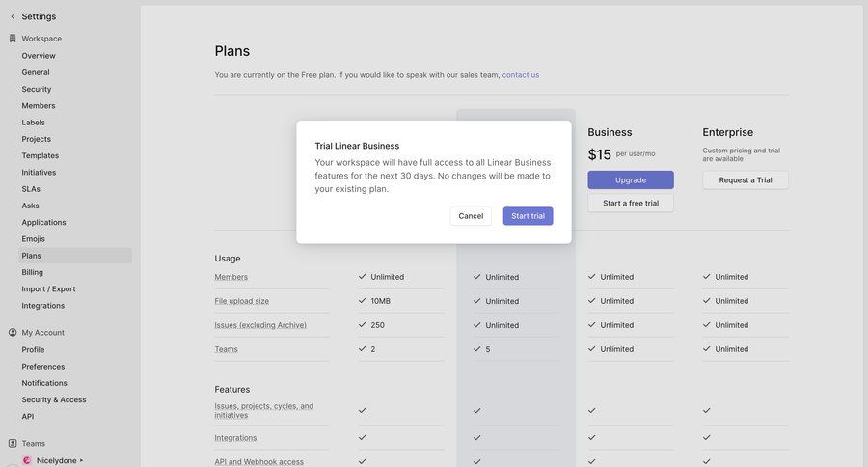Click Issues (excluding Archive) label
868x467 pixels.
coord(260,325)
